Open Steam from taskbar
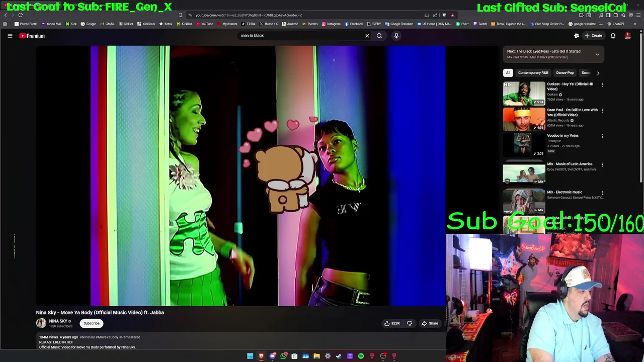 pos(339,356)
